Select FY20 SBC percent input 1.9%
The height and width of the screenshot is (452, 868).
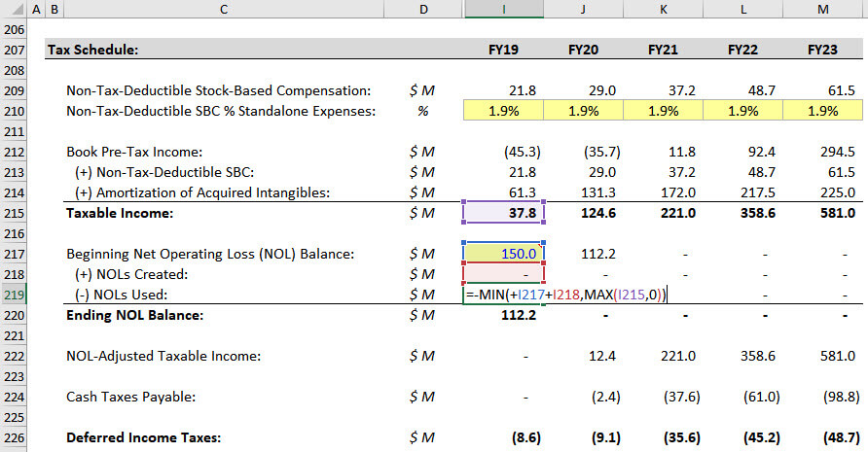584,111
